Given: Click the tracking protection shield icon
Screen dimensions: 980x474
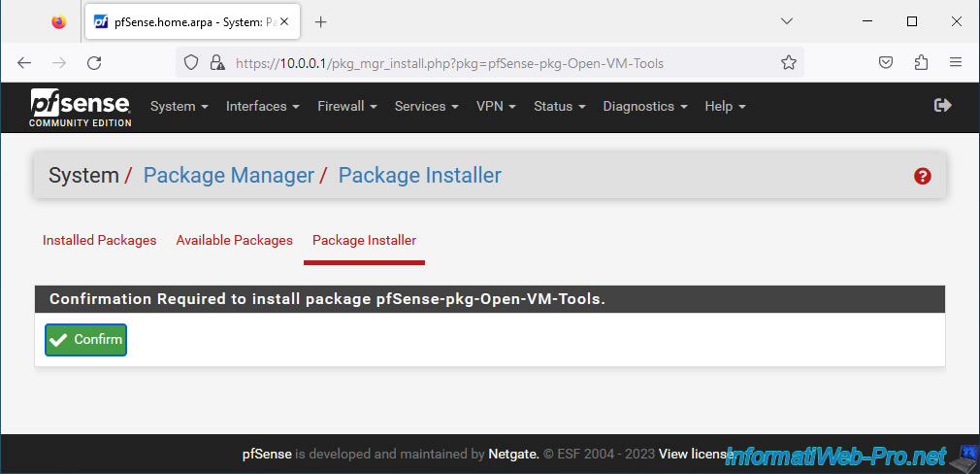Looking at the screenshot, I should click(x=191, y=62).
